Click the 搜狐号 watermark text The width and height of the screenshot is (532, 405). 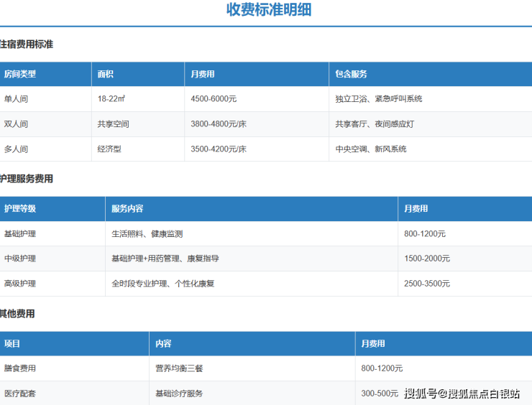(x=423, y=393)
